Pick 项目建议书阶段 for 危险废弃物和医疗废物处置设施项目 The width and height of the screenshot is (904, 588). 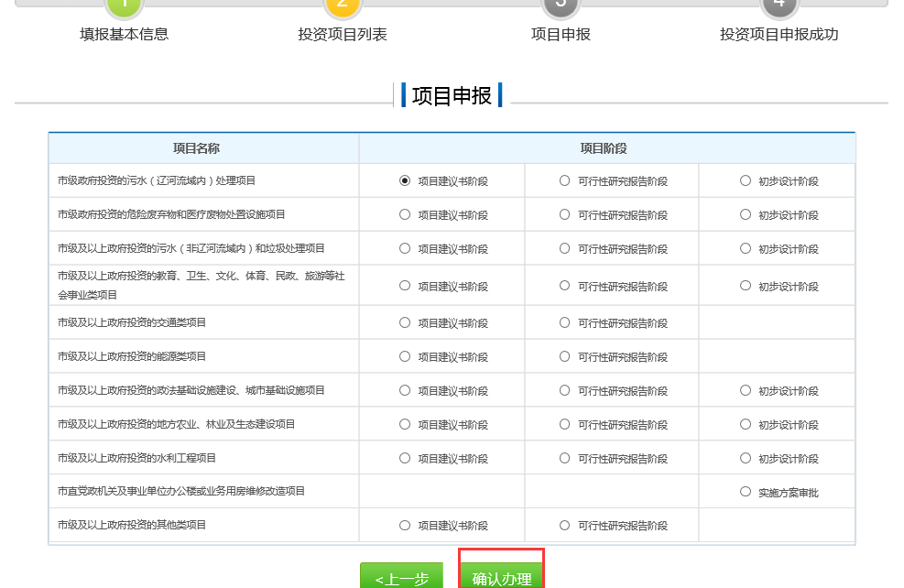[405, 214]
